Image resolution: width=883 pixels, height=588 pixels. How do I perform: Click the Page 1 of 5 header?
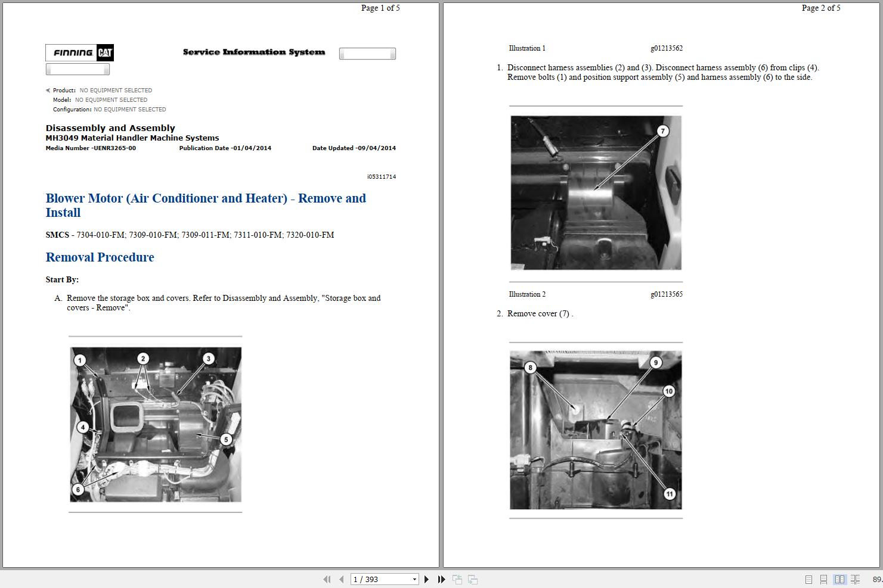[x=380, y=8]
